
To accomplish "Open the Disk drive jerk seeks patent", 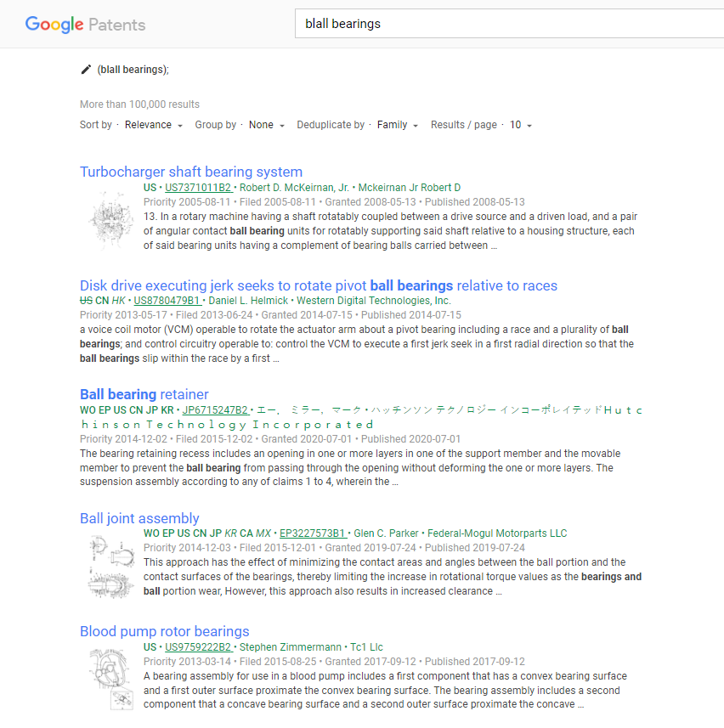I will 317,285.
